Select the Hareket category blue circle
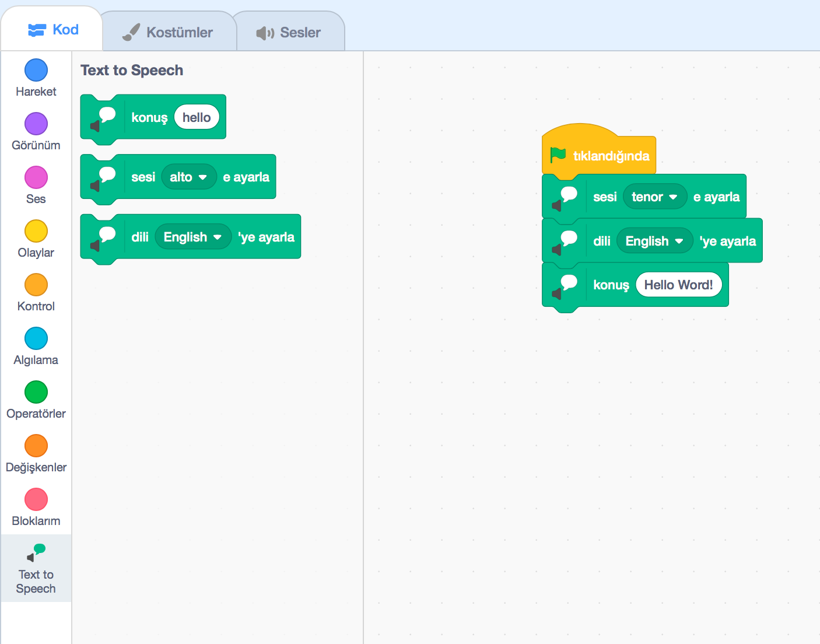This screenshot has height=644, width=820. (36, 70)
